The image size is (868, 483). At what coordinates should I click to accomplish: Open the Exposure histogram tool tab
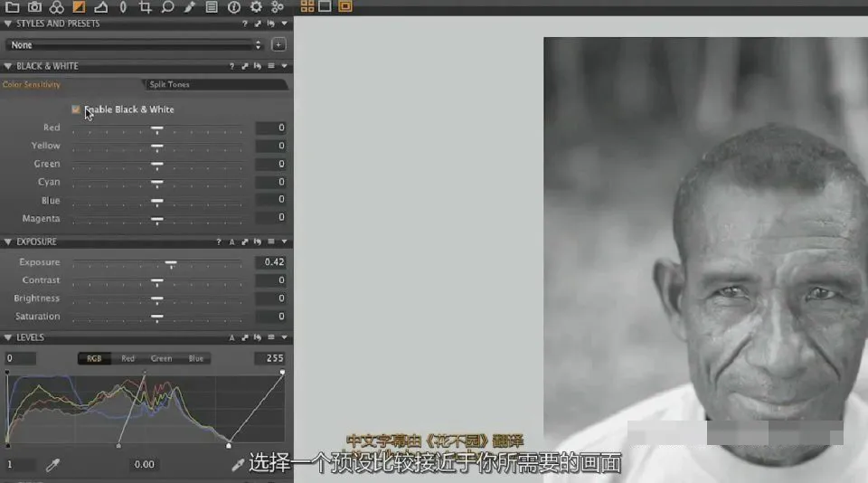click(x=100, y=6)
